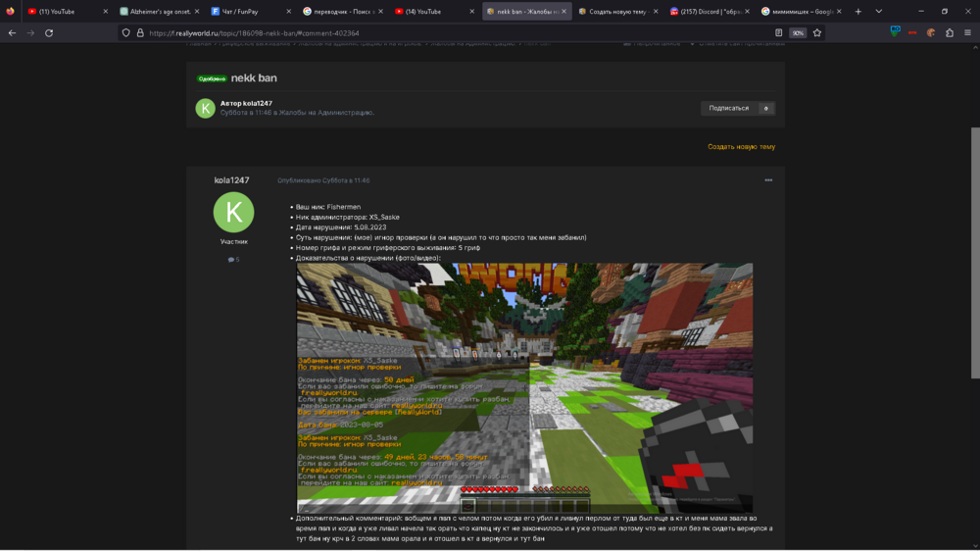Open the Firefox hamburger menu
Screen dimensions: 980x551
click(967, 33)
